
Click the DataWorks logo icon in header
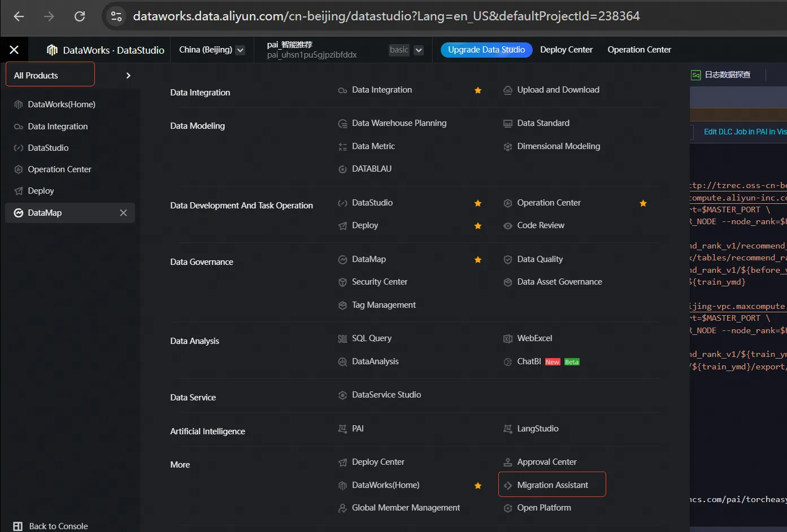tap(52, 50)
